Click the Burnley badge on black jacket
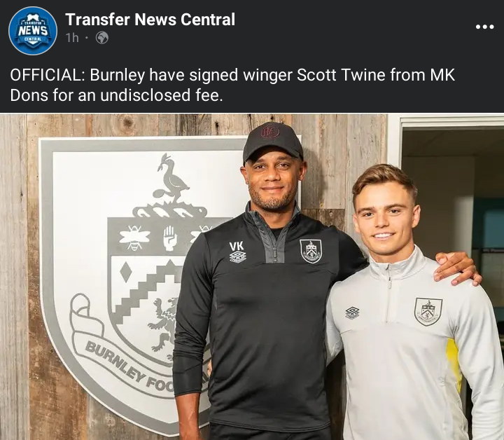504x440 pixels. pyautogui.click(x=311, y=252)
